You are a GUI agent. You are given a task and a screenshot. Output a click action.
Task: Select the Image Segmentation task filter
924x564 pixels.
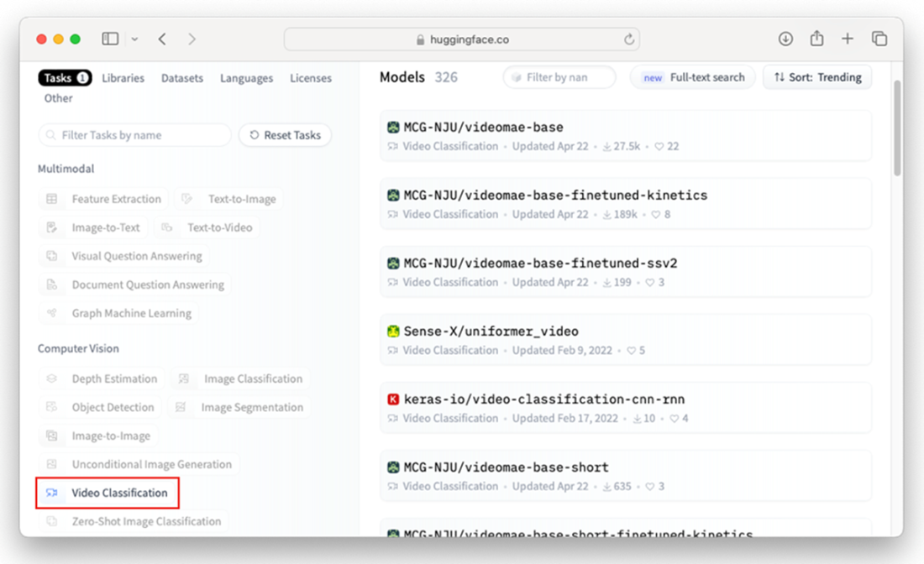[x=239, y=407]
